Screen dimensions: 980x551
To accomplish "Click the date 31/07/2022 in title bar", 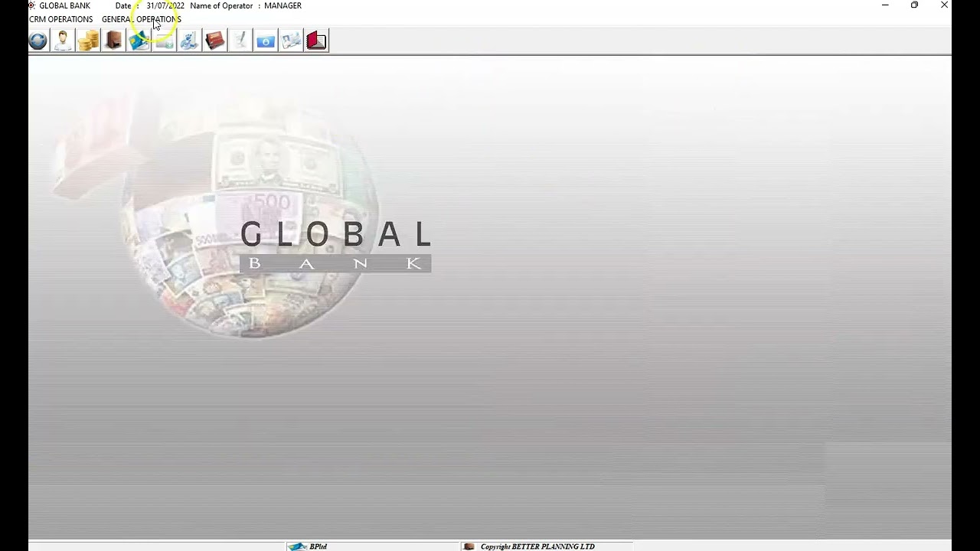I will (x=165, y=5).
